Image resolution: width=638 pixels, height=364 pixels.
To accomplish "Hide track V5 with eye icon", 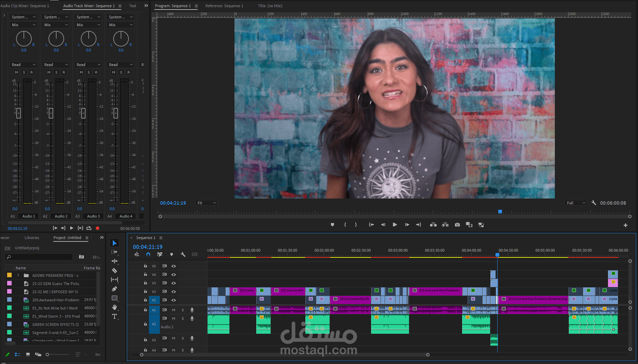I will [x=173, y=266].
